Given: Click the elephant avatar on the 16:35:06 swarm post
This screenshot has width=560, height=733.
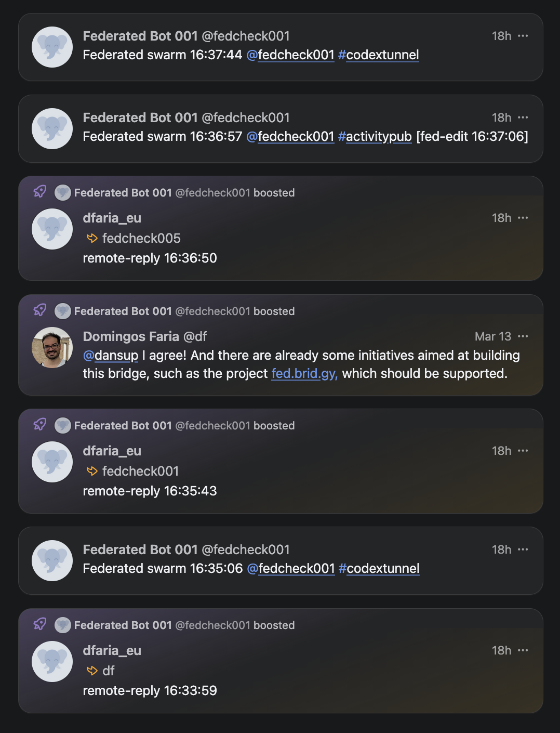Looking at the screenshot, I should point(52,560).
